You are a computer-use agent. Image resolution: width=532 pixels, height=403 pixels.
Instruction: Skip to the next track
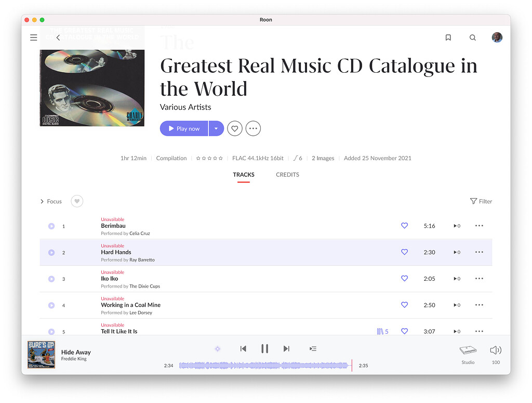point(286,348)
